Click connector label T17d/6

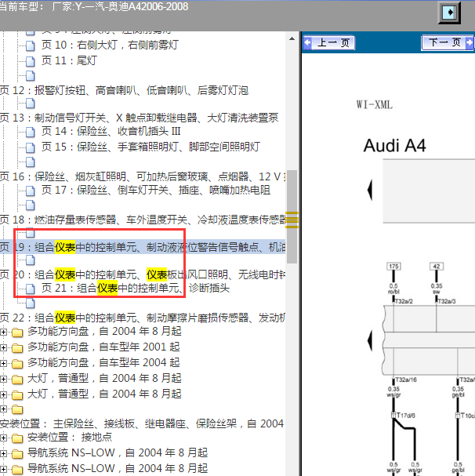coord(405,416)
